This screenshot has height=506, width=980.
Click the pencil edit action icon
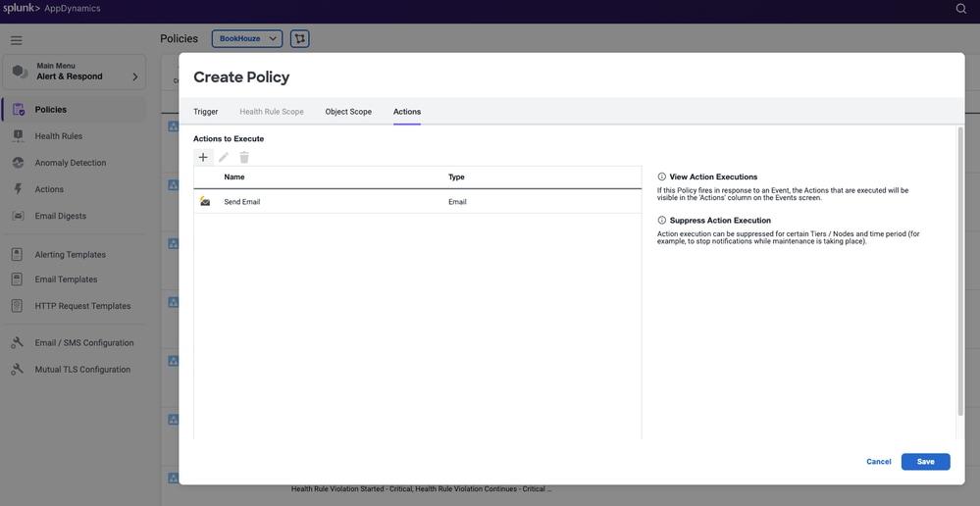point(224,158)
